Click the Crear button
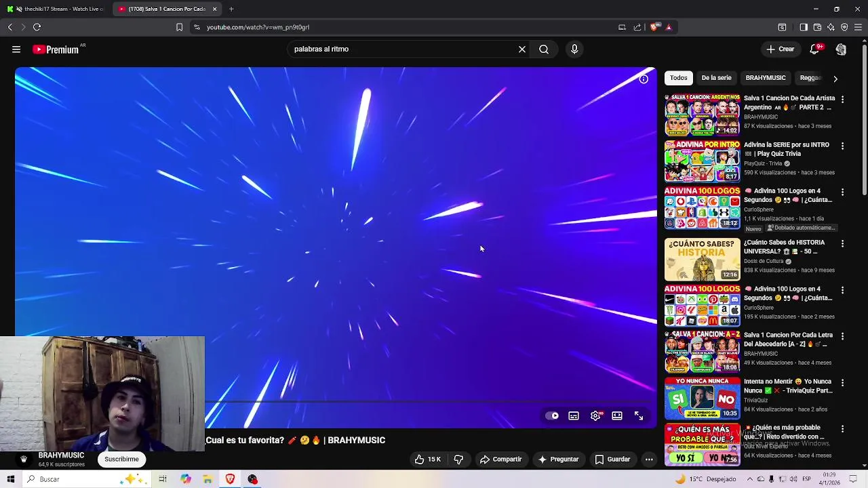868x488 pixels. coord(780,49)
